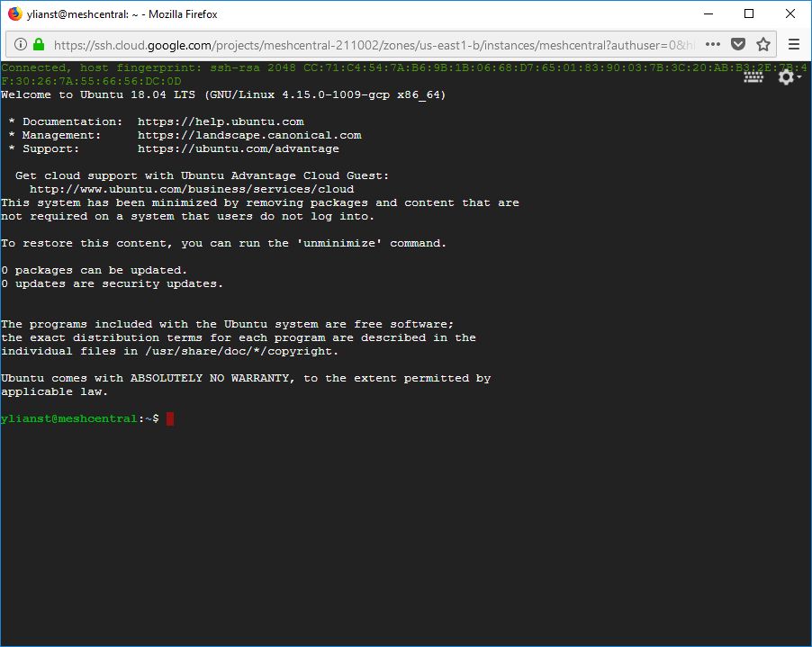Click 'Welcome to Ubuntu 18.04 LTS' line
This screenshot has height=647, width=812.
click(223, 94)
